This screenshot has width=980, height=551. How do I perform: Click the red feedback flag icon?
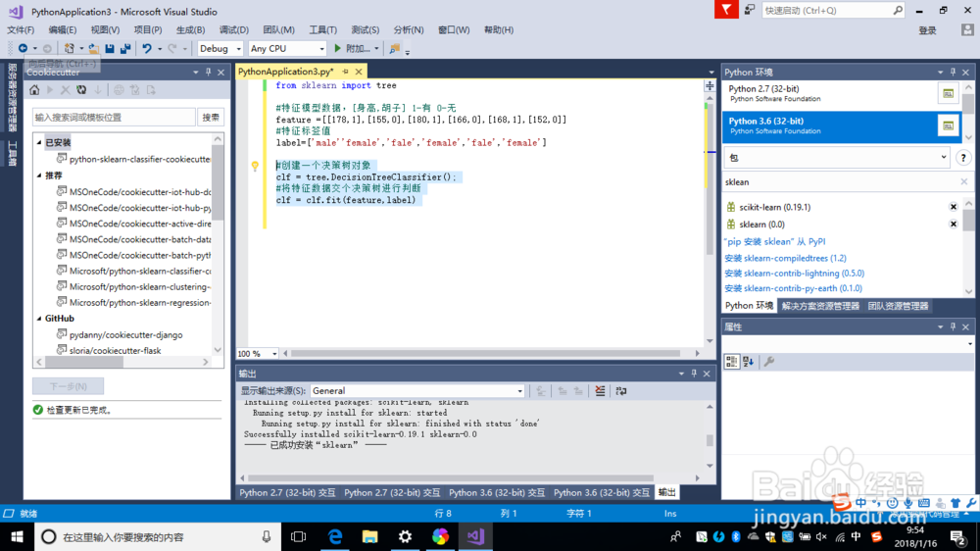[x=726, y=10]
